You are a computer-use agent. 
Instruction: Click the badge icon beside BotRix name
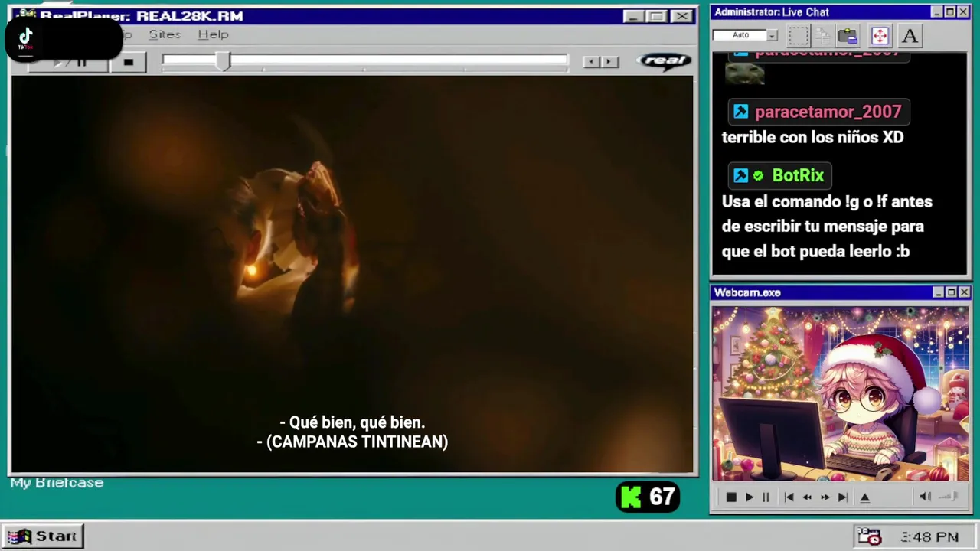(x=740, y=175)
